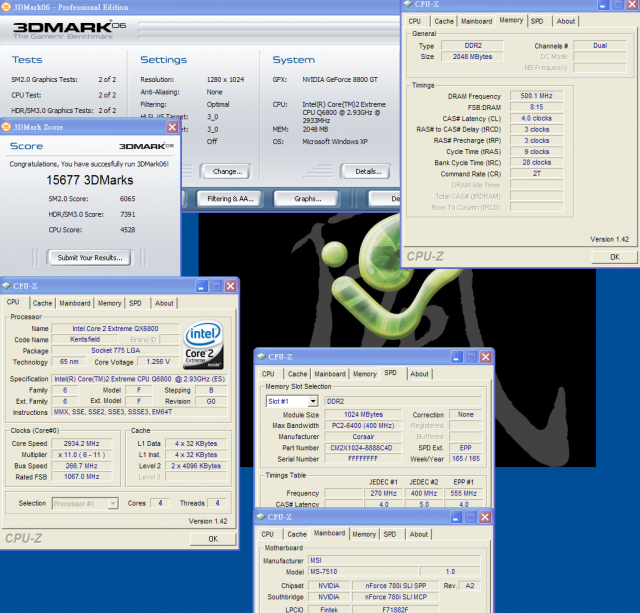Image resolution: width=640 pixels, height=613 pixels.
Task: Open the About tab in the top-right CPU-Z window
Action: point(565,21)
